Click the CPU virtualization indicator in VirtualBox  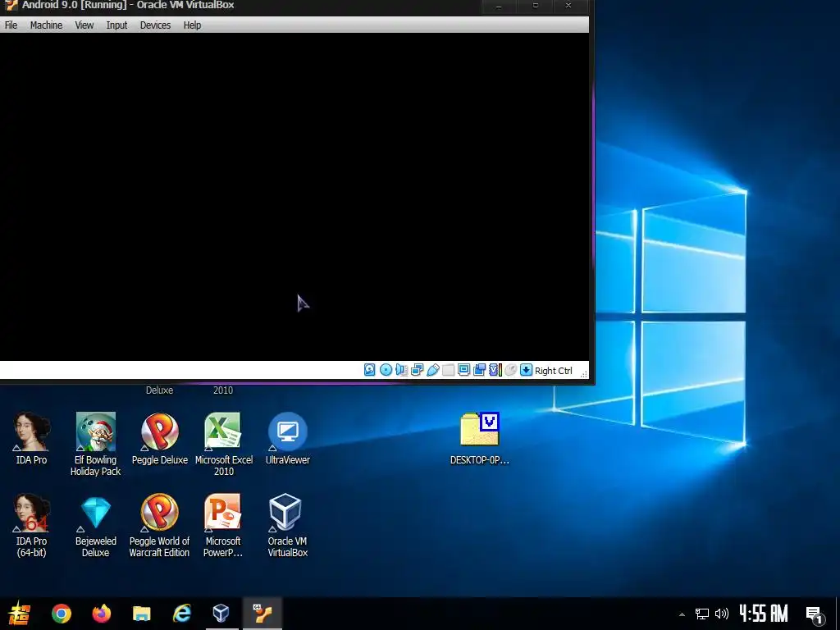pos(495,370)
